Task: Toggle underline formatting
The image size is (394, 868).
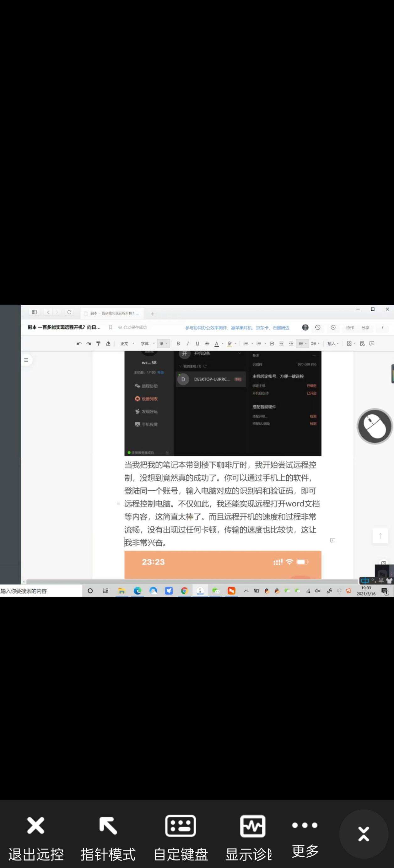Action: 197,344
